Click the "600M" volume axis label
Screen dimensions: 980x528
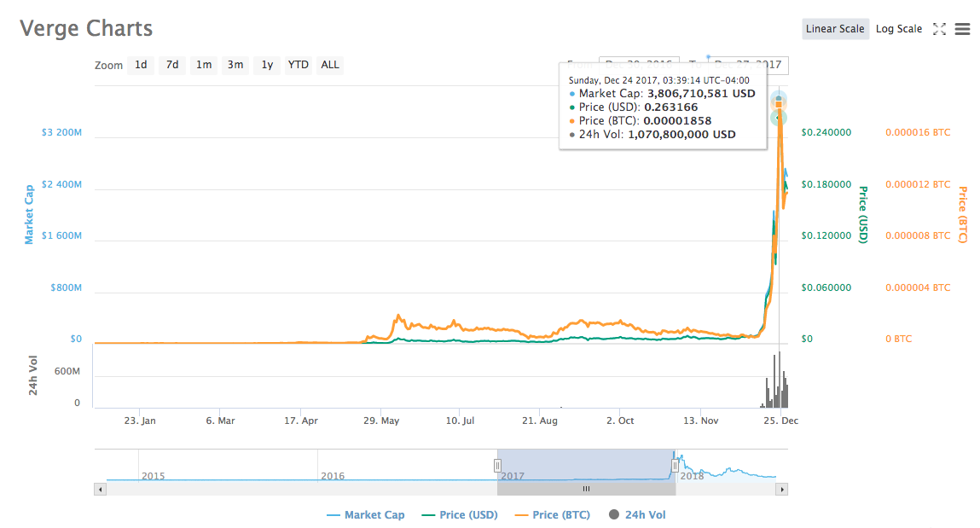click(x=67, y=371)
